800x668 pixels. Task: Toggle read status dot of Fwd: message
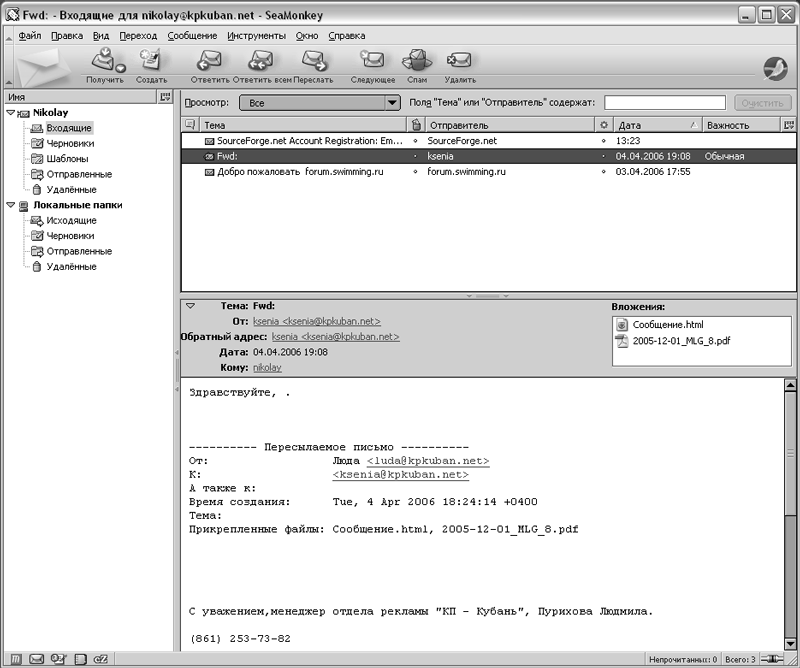click(416, 157)
